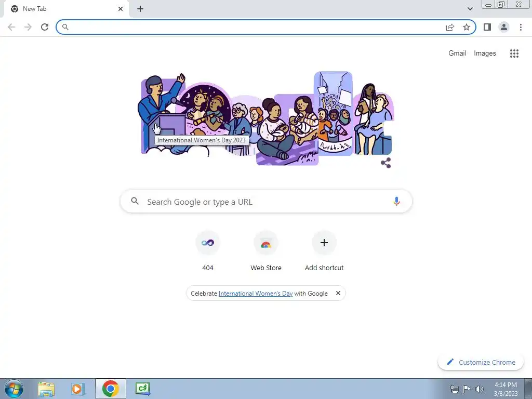This screenshot has height=399, width=532.
Task: Open the Google apps grid
Action: pyautogui.click(x=514, y=54)
